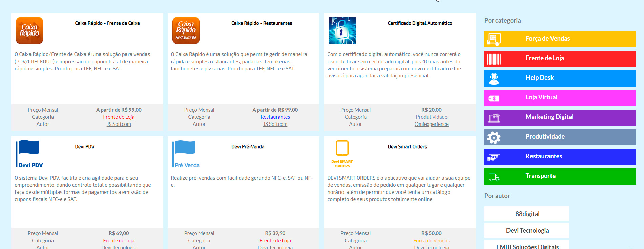Viewport: 644px width, 249px height.
Task: Click the Por categoria heading
Action: pos(503,21)
